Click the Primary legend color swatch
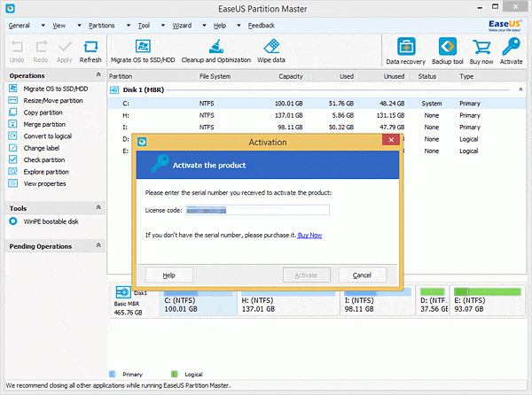This screenshot has width=532, height=395. point(113,374)
